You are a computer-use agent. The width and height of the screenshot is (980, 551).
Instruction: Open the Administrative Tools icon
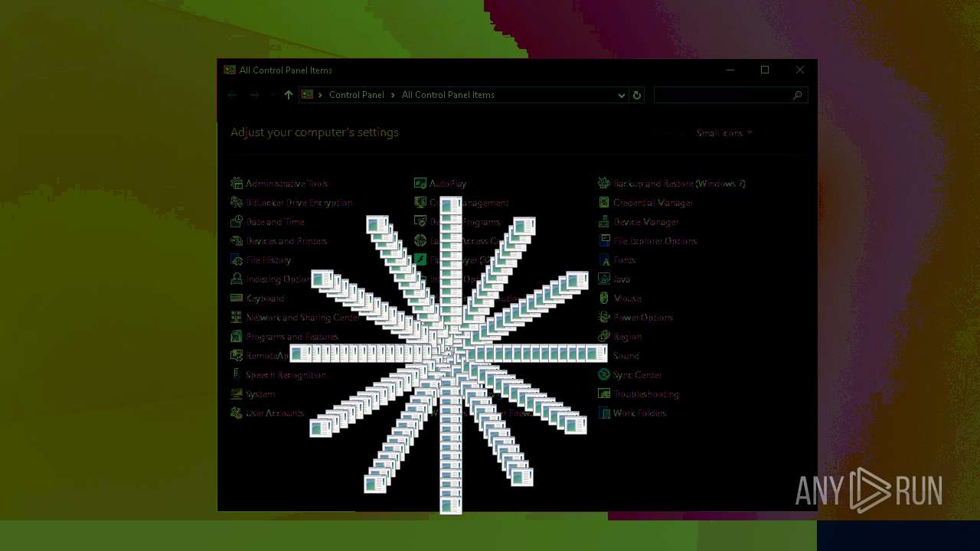click(x=237, y=184)
